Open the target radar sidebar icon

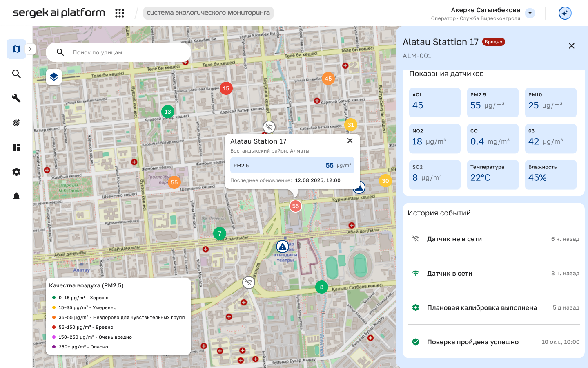tap(16, 123)
